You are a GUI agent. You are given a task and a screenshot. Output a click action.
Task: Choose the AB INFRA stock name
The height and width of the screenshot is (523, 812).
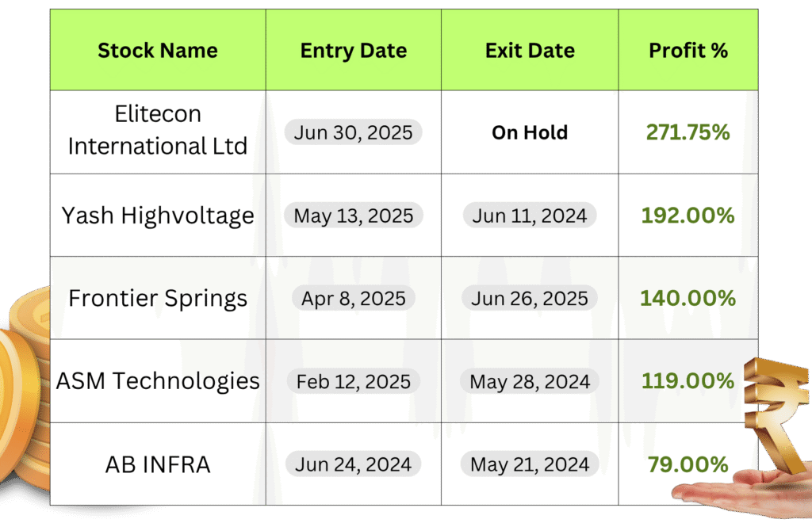(x=158, y=464)
